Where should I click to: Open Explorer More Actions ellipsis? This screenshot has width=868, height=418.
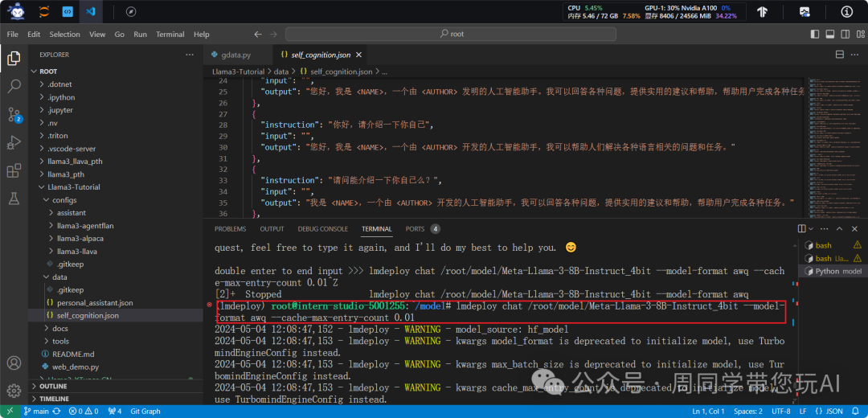(x=190, y=55)
